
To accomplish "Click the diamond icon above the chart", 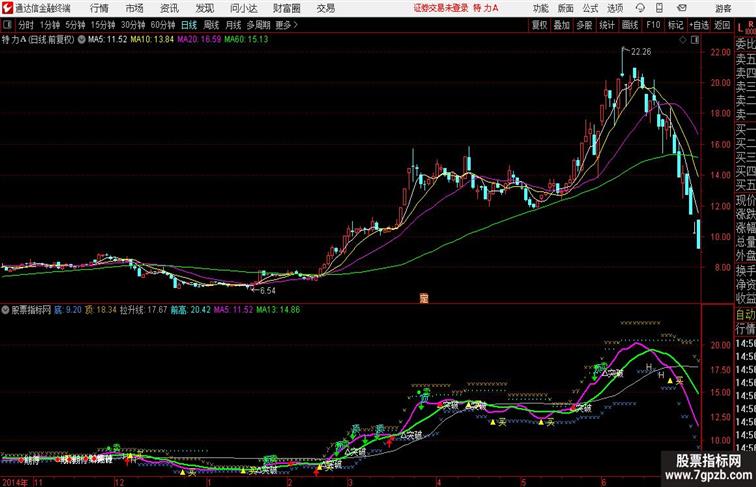I will [683, 40].
